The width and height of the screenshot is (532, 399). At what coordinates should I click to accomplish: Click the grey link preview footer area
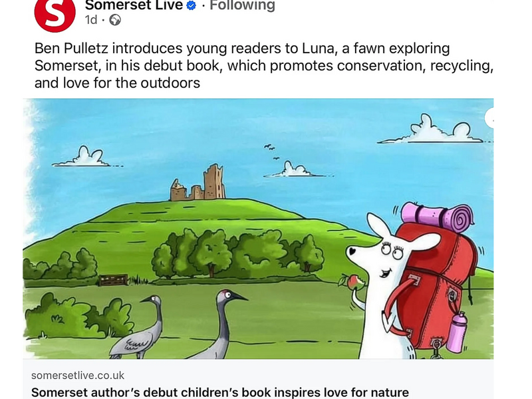coord(258,379)
